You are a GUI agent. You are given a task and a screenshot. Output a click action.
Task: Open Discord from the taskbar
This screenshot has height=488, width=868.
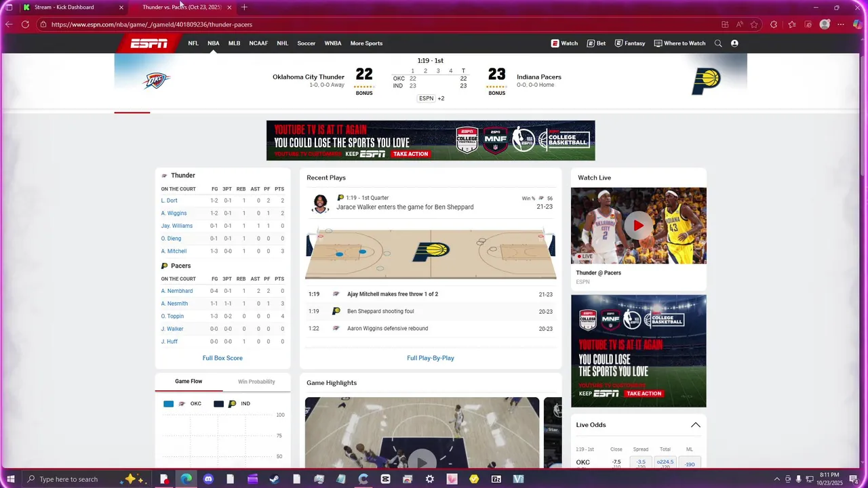coord(208,479)
